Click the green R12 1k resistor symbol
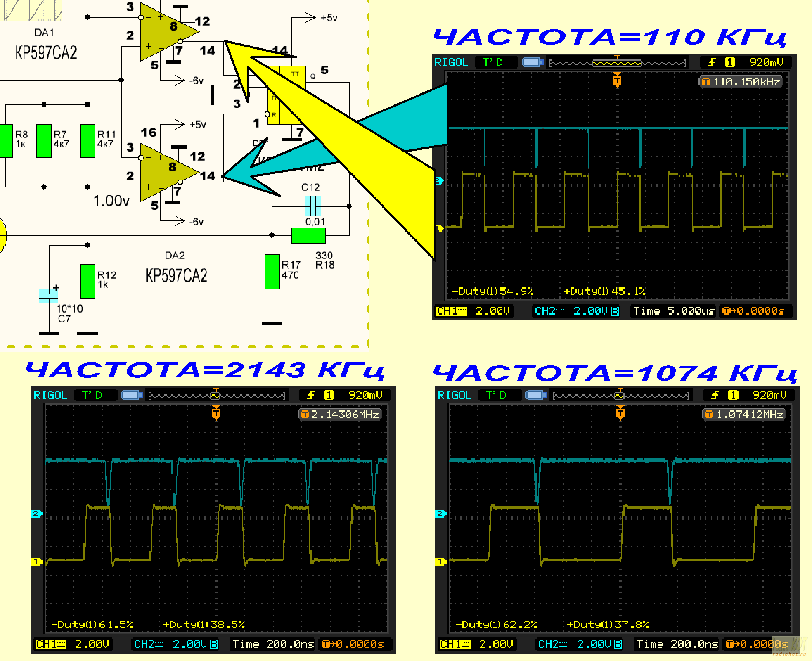This screenshot has width=812, height=661. click(x=88, y=282)
